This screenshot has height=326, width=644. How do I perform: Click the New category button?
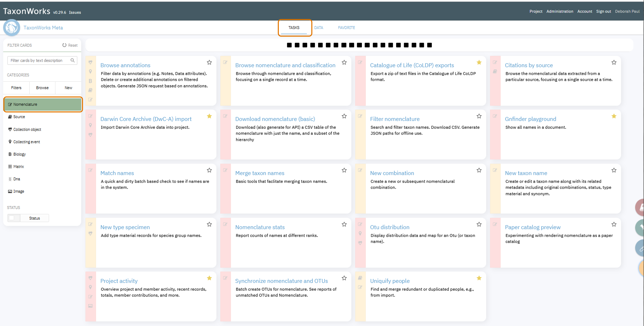pos(68,88)
